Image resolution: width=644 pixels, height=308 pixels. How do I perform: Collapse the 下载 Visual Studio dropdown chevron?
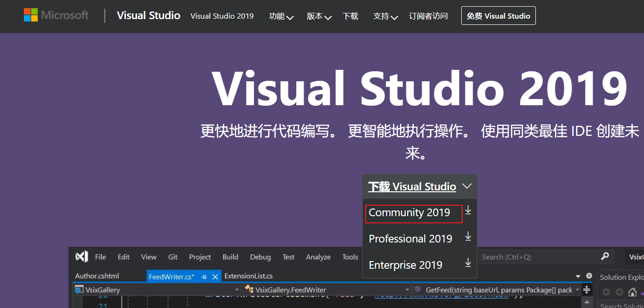pyautogui.click(x=467, y=186)
